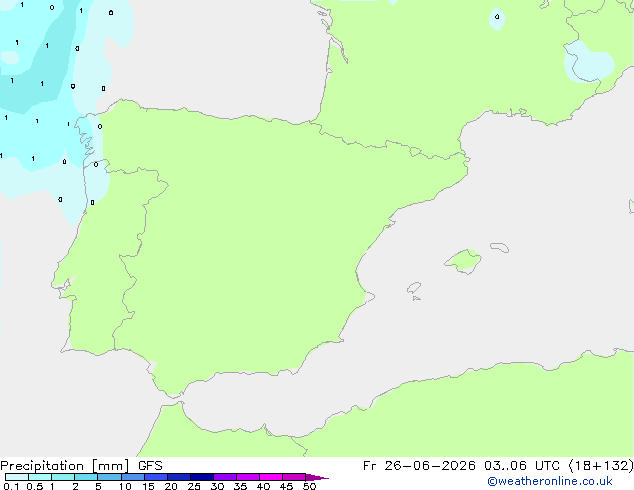Viewport: 634px width, 490px height.
Task: Click the 20–25 mm dark blue swatch
Action: [x=179, y=477]
